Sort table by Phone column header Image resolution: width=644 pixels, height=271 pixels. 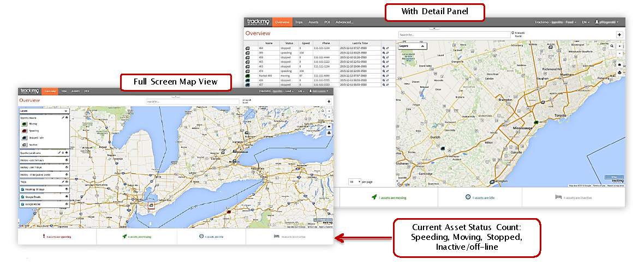(326, 43)
